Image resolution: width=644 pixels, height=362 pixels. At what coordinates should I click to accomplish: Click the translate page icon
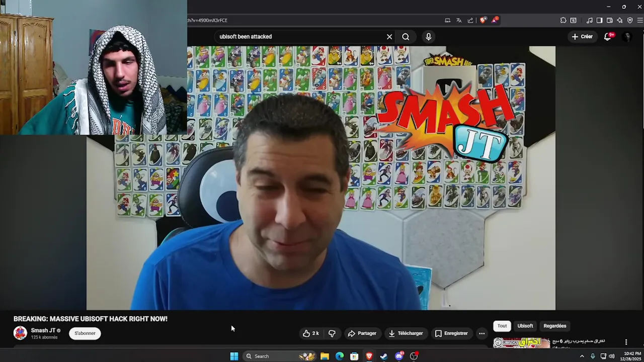[x=459, y=21]
